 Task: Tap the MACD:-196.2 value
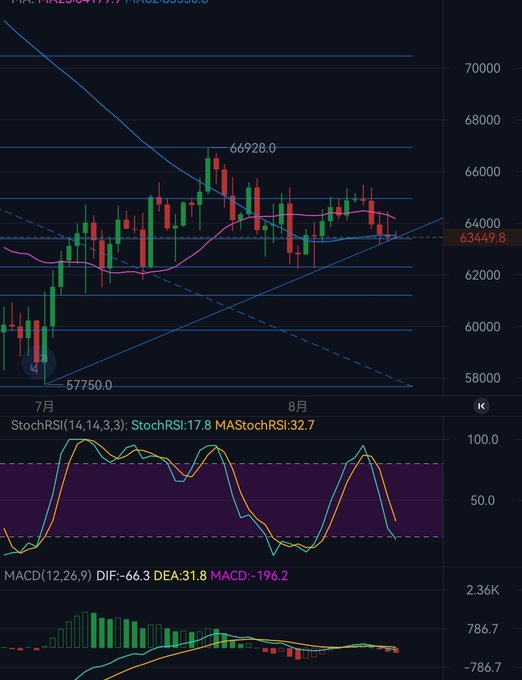[x=249, y=575]
